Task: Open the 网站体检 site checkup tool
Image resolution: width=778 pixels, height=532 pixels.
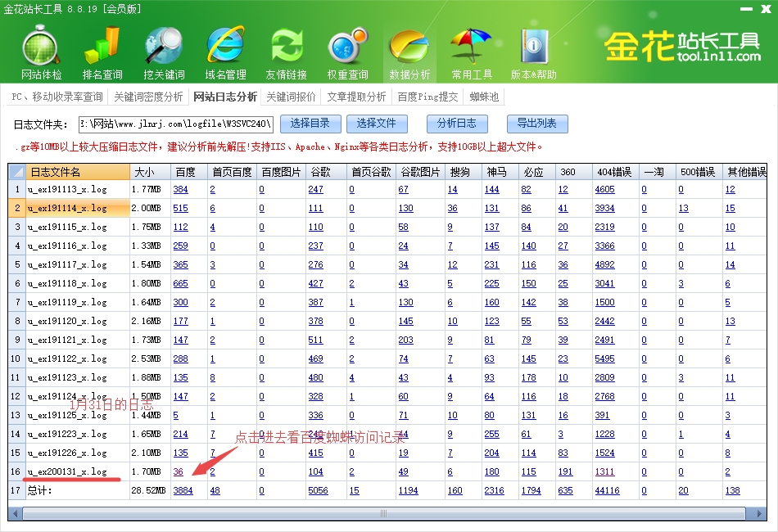Action: tap(41, 52)
